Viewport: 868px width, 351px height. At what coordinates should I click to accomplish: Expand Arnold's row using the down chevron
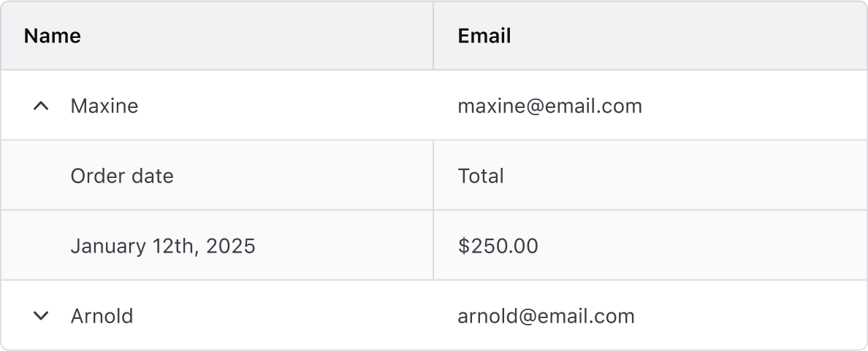(x=42, y=316)
